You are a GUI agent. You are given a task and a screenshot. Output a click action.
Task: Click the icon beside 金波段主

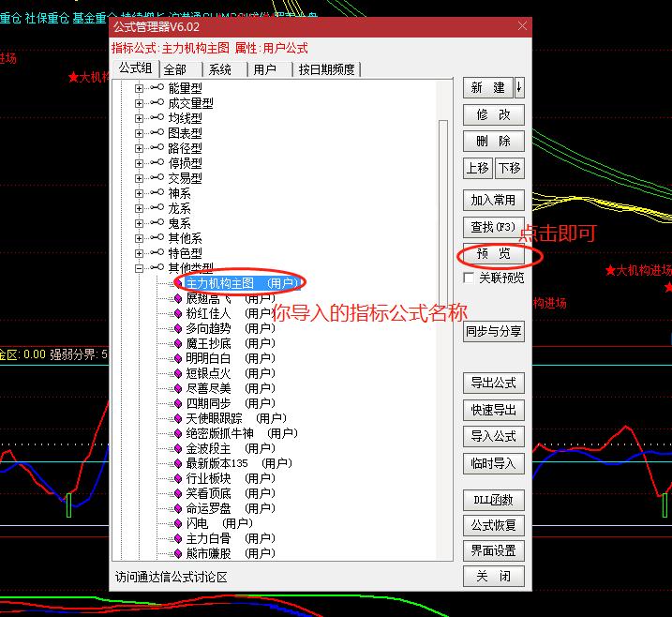(x=177, y=448)
